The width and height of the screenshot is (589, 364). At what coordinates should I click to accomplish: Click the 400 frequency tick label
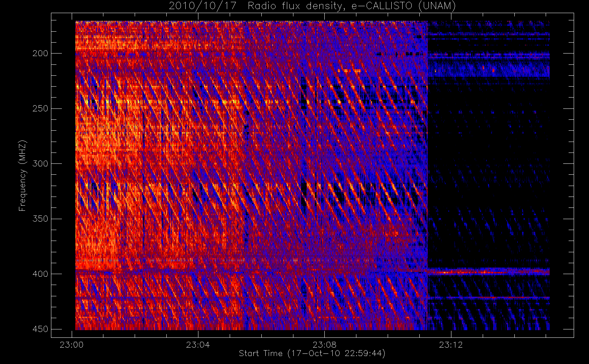pos(40,274)
